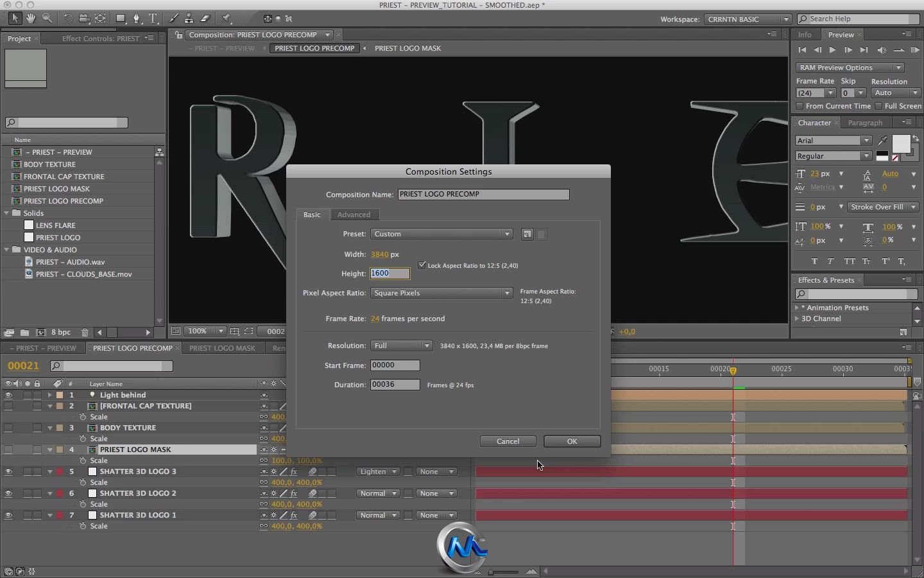Select the Rectangle shape tool
Screen dimensions: 924x578
click(120, 18)
